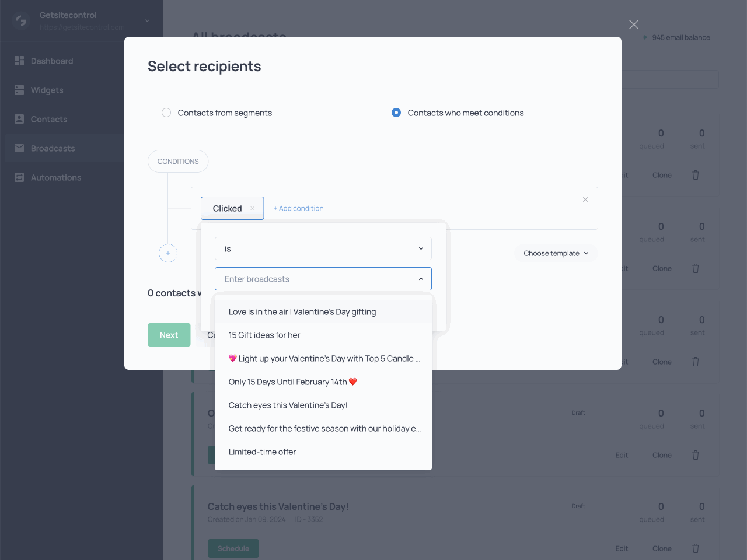Pick 'Limited-time offer' from broadcast list
The height and width of the screenshot is (560, 747).
pos(262,452)
